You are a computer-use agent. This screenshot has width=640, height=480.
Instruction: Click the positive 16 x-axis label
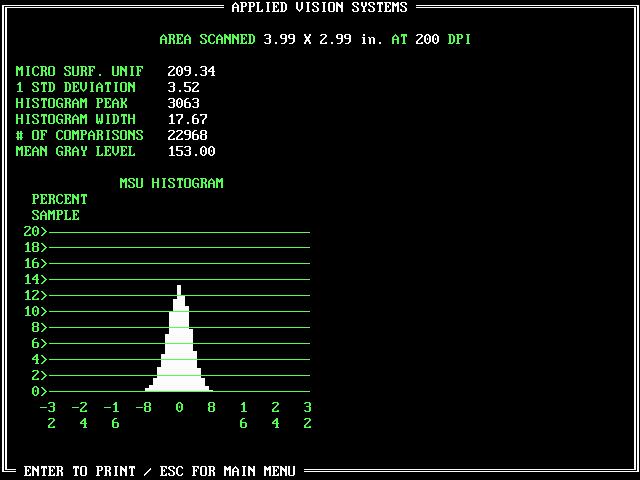[x=243, y=415]
